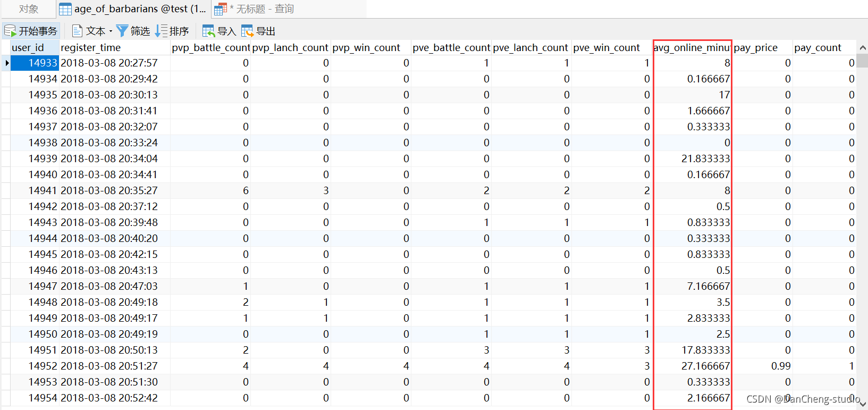Switch to the age_of_barbarians @test tab
The height and width of the screenshot is (410, 868).
point(133,9)
